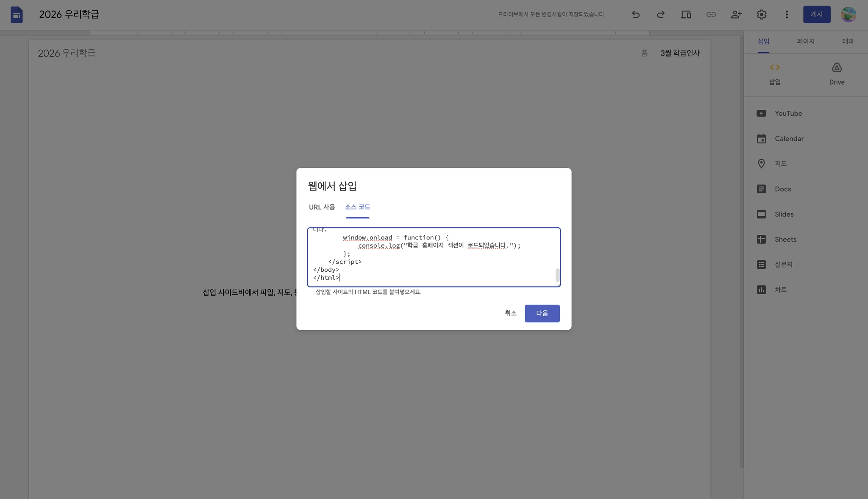
Task: Insert a Calendar item
Action: pos(789,139)
